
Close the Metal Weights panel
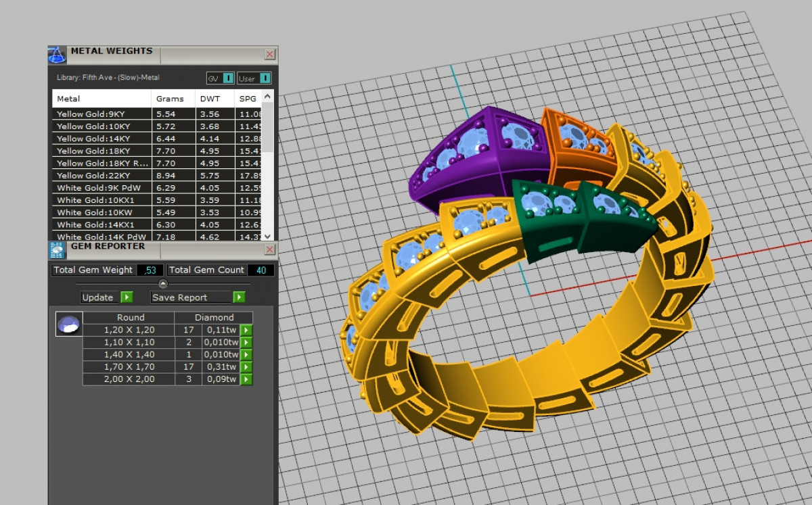(269, 54)
